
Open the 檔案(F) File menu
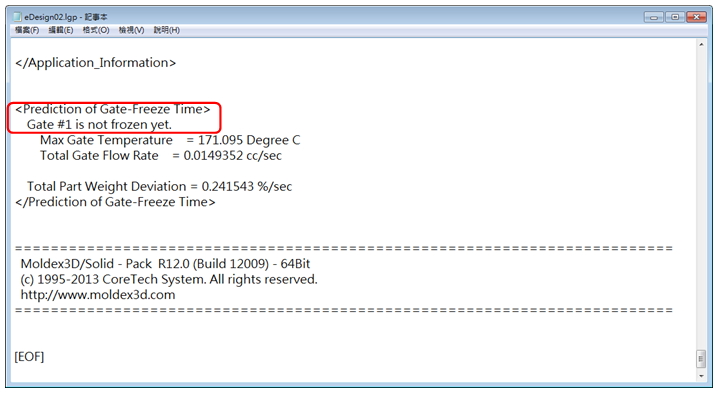click(27, 30)
